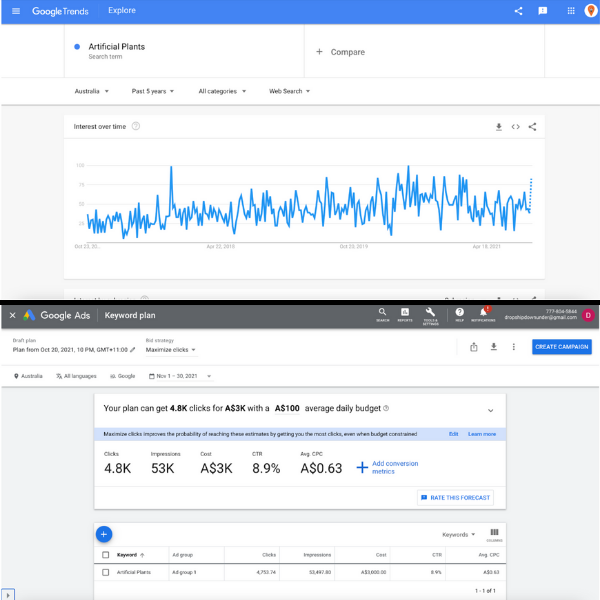600x600 pixels.
Task: Sort by the Clicks column header in the table
Action: pyautogui.click(x=269, y=555)
